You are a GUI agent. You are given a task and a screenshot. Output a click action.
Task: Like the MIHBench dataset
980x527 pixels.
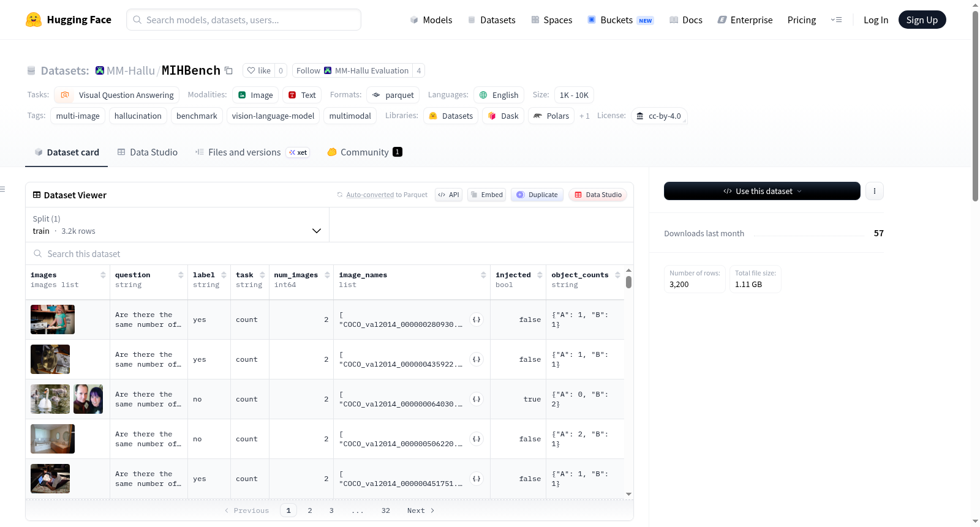(258, 70)
